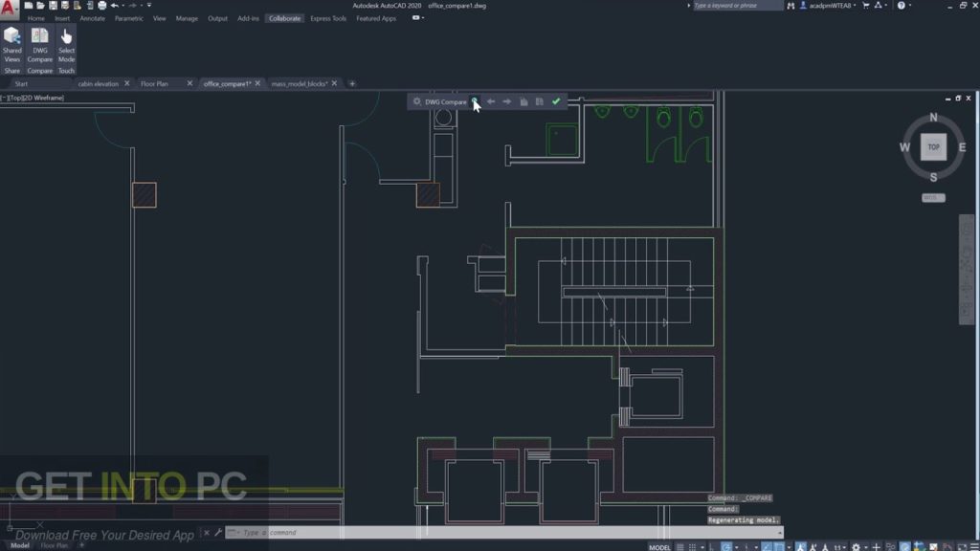Switch to the mass_model_blocks file tab
This screenshot has width=980, height=551.
coord(300,83)
